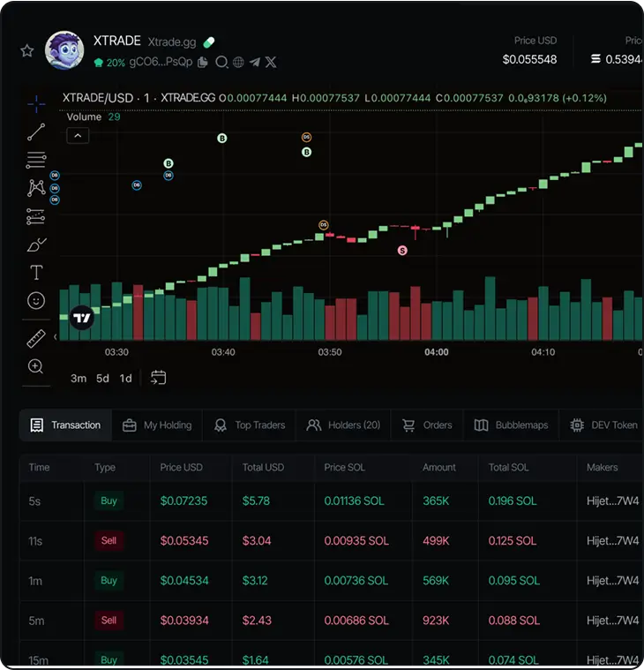Open the search magnifier icon beside address

pyautogui.click(x=221, y=63)
